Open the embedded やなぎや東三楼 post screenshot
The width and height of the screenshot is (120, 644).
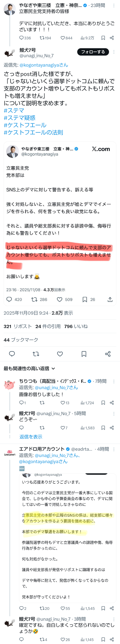60,224
